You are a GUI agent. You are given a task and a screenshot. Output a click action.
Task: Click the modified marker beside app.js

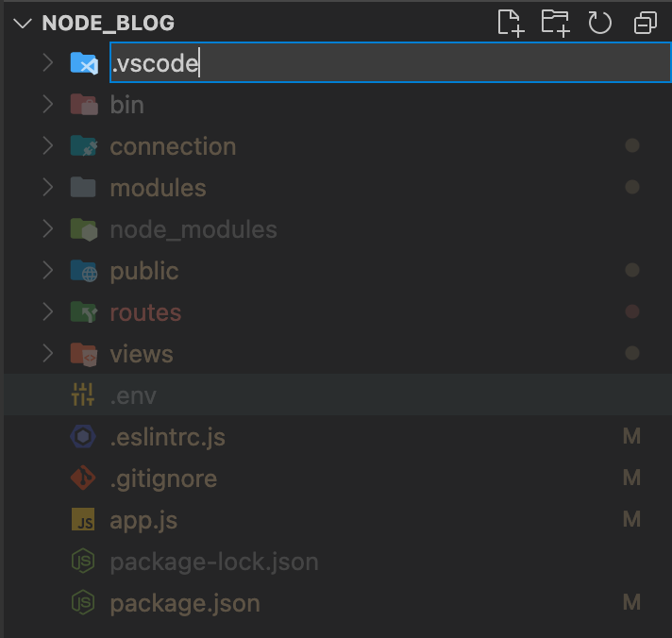631,520
